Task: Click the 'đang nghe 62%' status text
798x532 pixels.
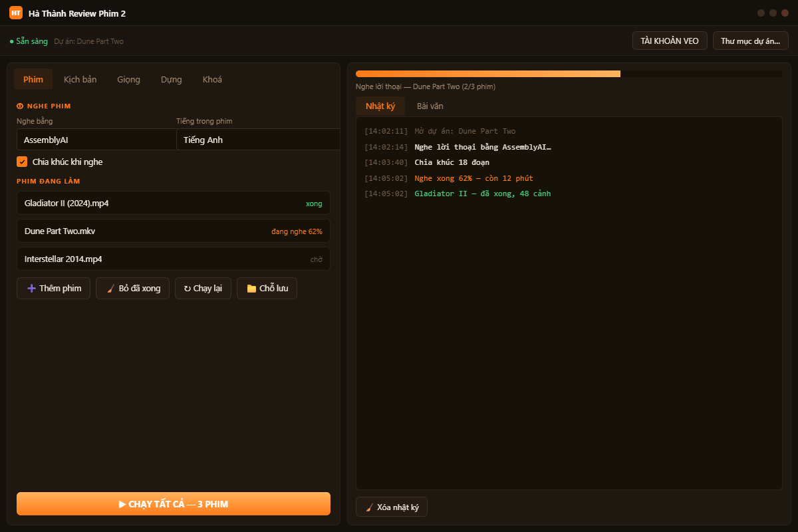Action: coord(297,231)
